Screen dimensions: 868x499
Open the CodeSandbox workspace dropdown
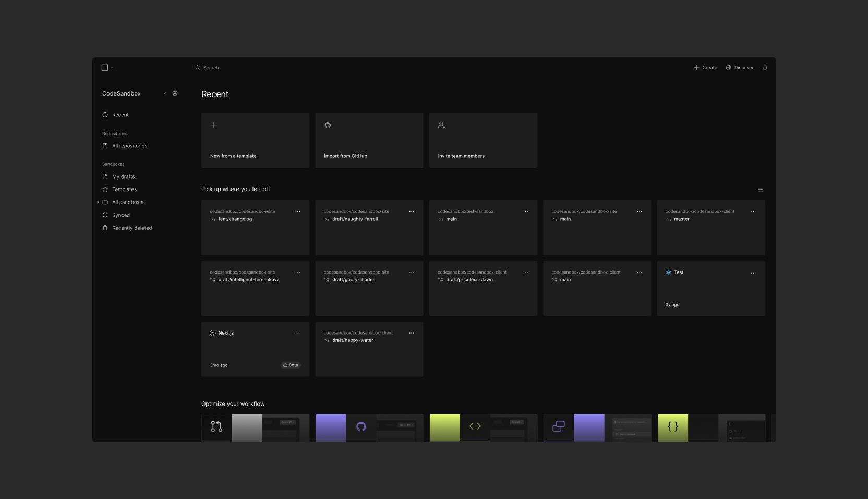[x=164, y=93]
